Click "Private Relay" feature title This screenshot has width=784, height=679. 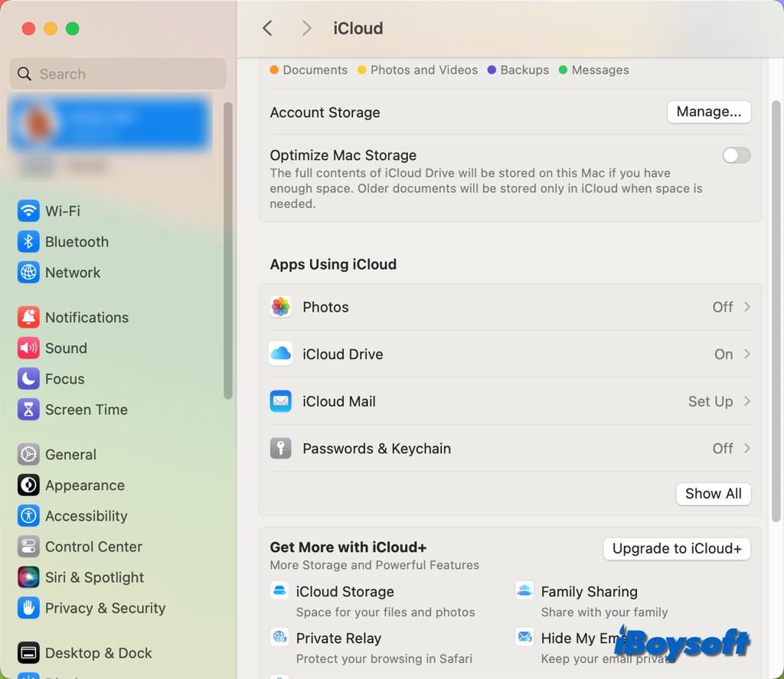coord(338,638)
